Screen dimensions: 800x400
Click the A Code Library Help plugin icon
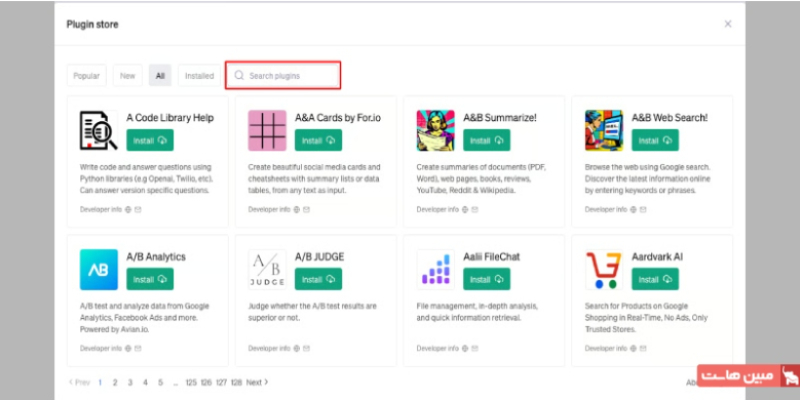[98, 131]
